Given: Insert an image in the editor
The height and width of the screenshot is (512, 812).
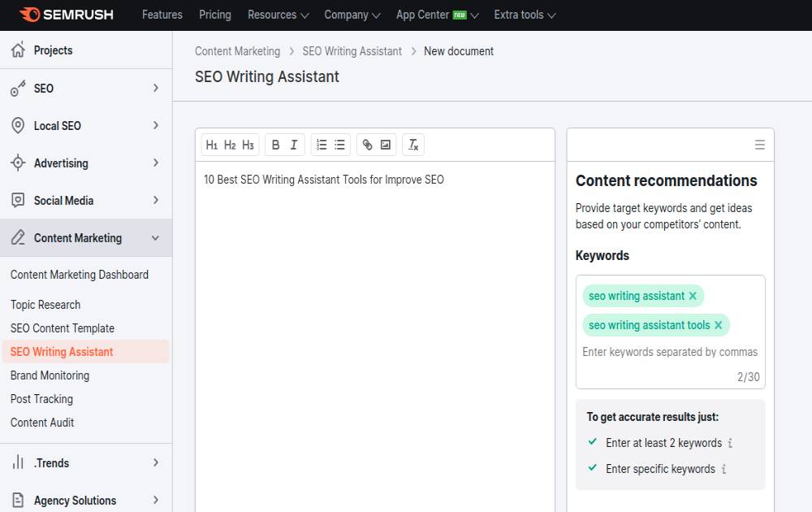Looking at the screenshot, I should click(x=385, y=145).
